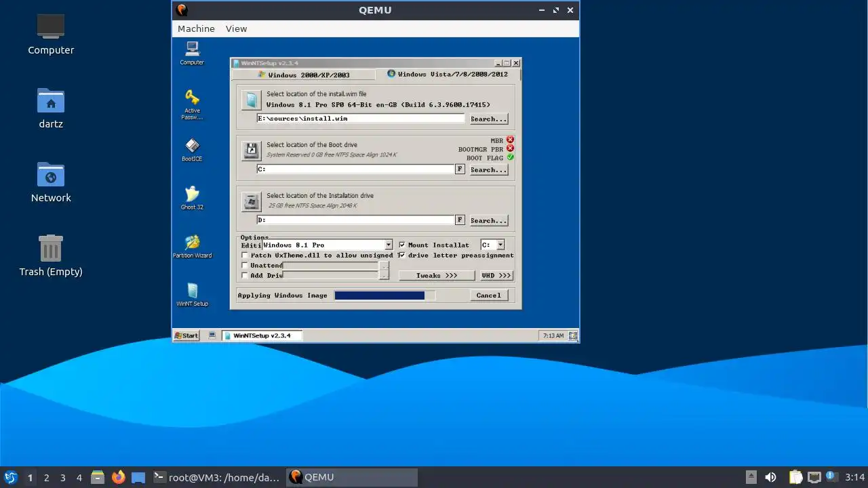Click the show desktop panel icon
This screenshot has width=868, height=488.
tap(138, 477)
